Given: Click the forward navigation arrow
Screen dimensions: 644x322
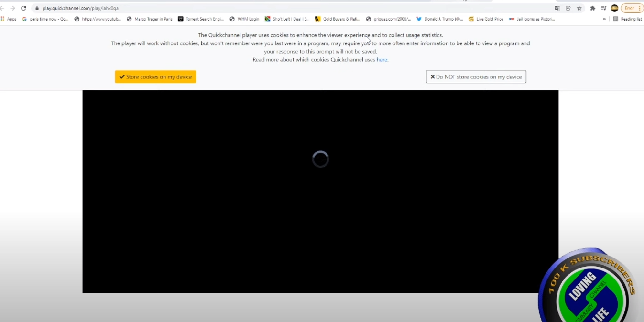Looking at the screenshot, I should tap(12, 8).
